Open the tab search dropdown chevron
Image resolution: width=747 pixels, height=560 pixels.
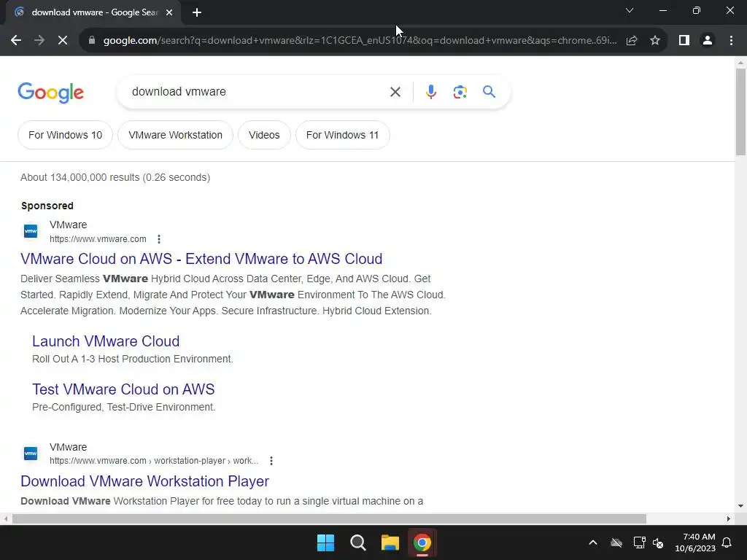tap(630, 10)
